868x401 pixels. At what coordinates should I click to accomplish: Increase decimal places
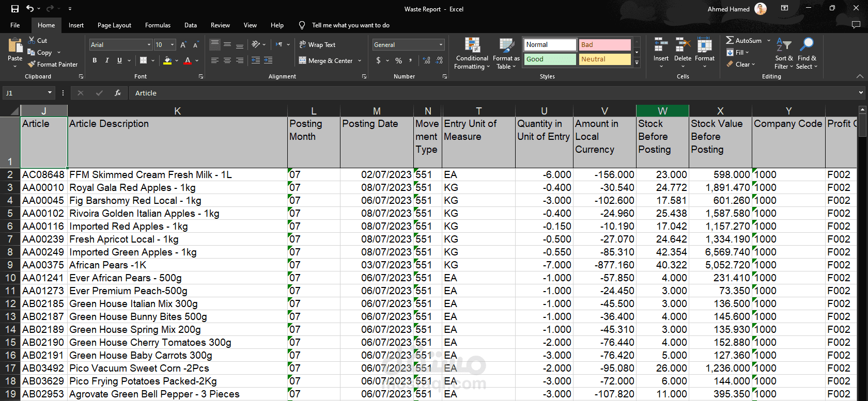(426, 60)
